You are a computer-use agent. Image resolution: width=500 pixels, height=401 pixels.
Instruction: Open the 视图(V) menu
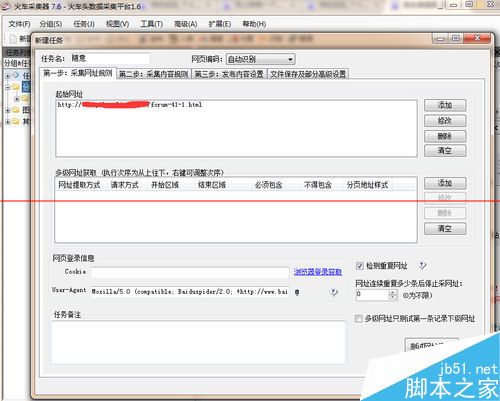pos(117,24)
